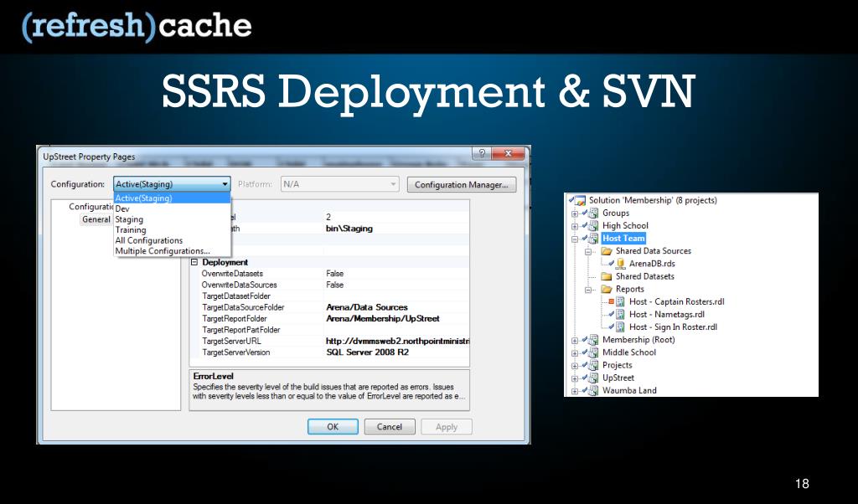
Task: Select the TargetServerURL property name
Action: tap(231, 341)
